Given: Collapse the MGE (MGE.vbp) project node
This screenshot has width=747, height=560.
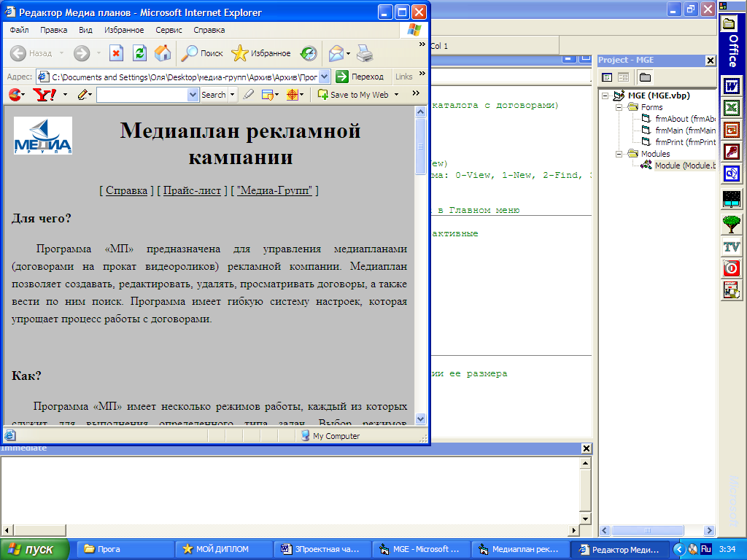Looking at the screenshot, I should click(x=605, y=96).
